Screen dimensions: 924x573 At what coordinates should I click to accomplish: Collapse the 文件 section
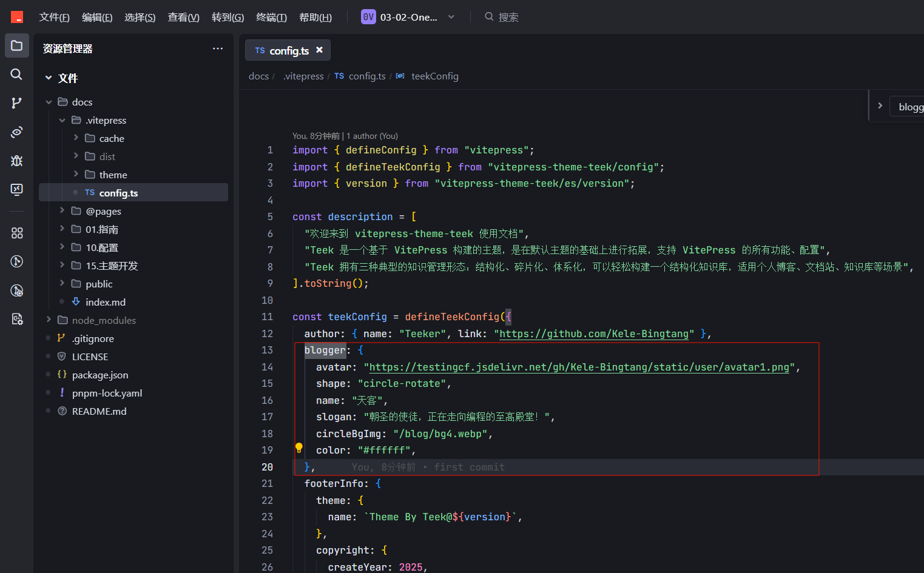pyautogui.click(x=49, y=78)
